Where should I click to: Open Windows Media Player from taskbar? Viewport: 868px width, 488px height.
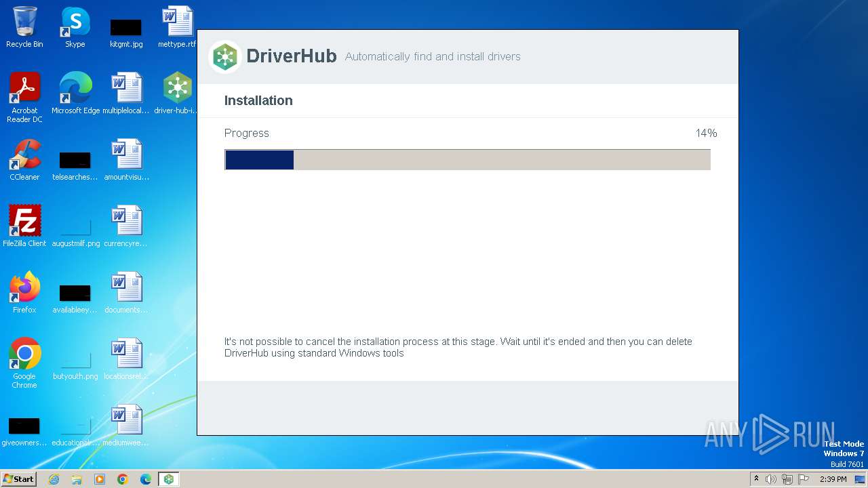pos(100,479)
